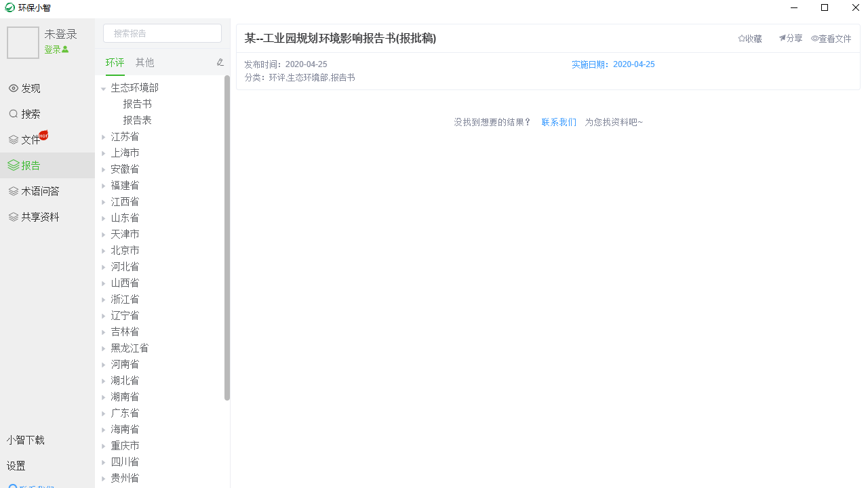Toggle 收藏 for the current report
The width and height of the screenshot is (868, 488).
point(749,39)
